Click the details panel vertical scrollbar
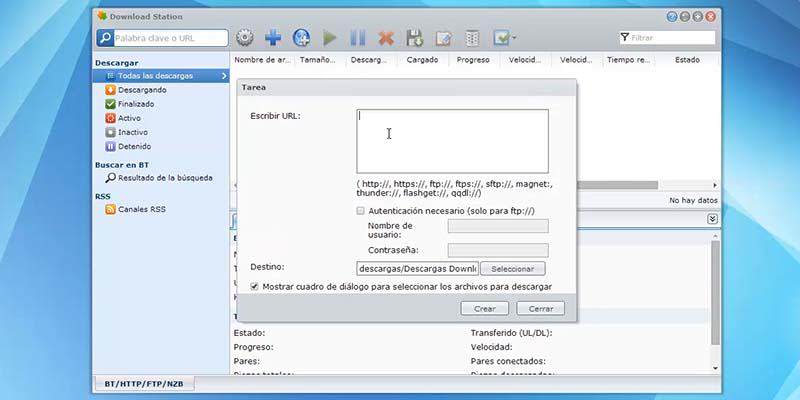 (x=715, y=293)
